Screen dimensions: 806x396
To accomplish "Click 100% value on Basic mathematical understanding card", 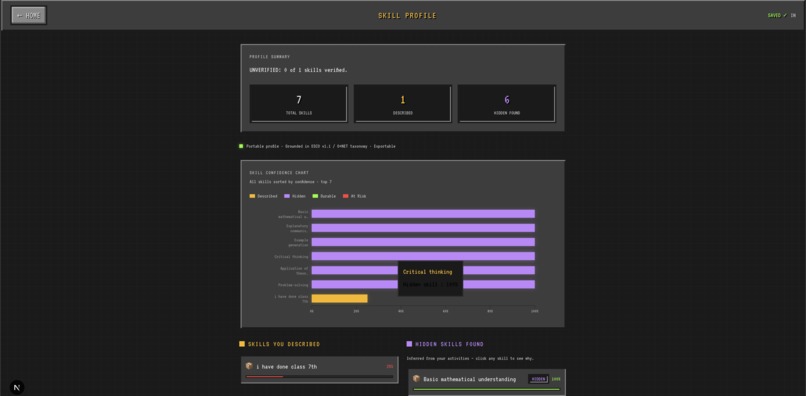I will click(x=556, y=379).
